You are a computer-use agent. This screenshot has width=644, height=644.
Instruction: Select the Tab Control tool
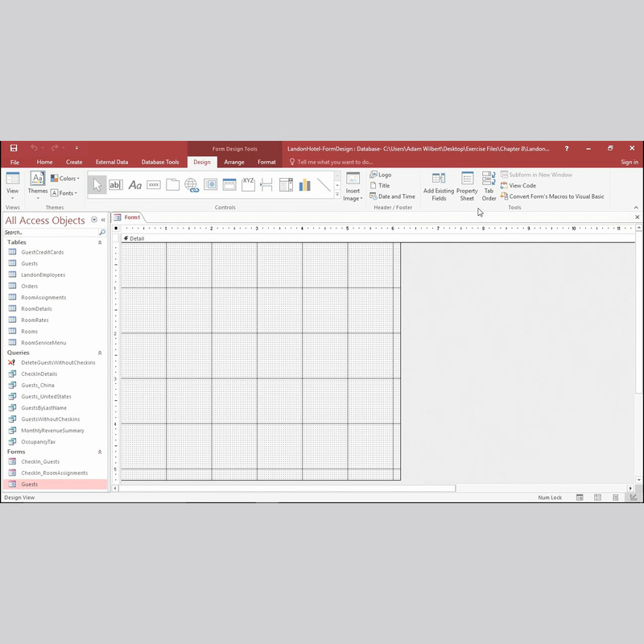click(x=172, y=185)
